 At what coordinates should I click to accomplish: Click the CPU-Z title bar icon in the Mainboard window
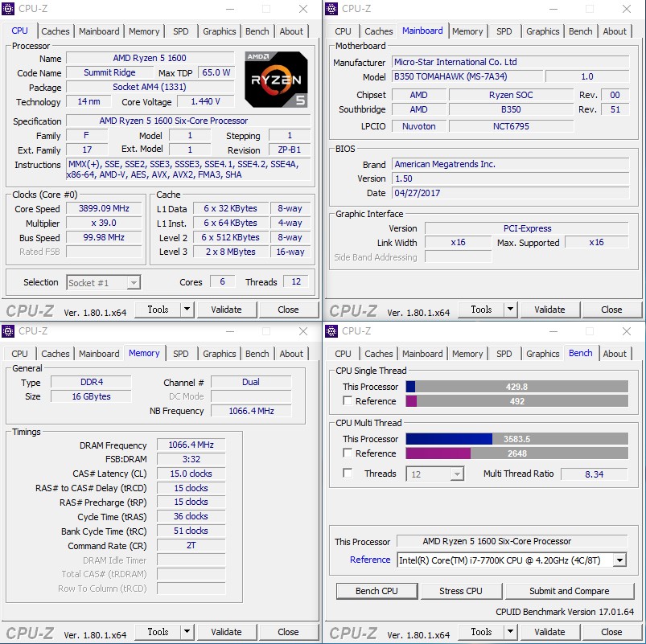coord(331,9)
